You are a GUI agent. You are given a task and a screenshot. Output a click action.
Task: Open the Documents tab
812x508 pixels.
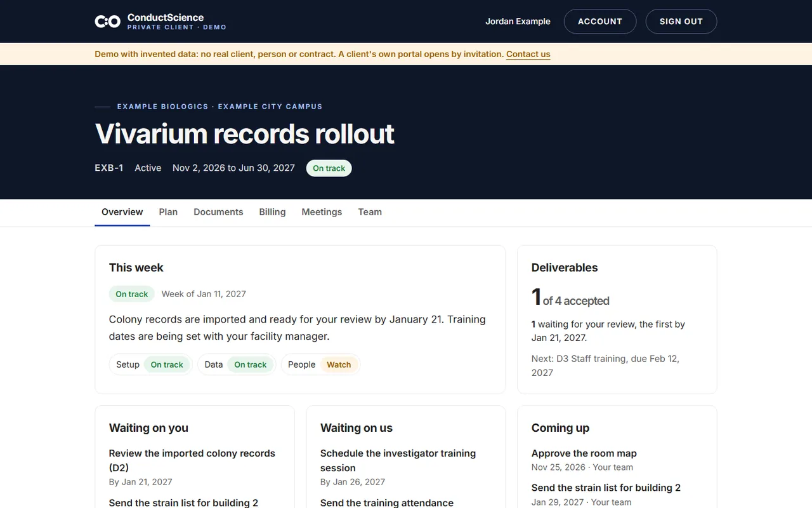tap(218, 212)
